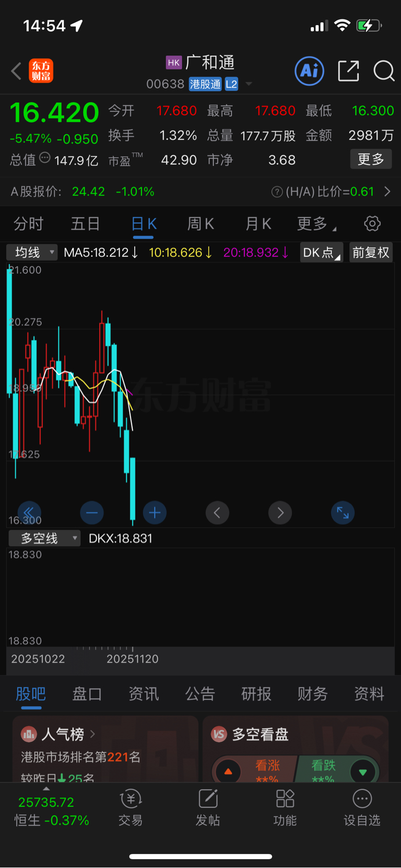Tap the 人气榜 ranking icon
This screenshot has width=401, height=868.
29,734
